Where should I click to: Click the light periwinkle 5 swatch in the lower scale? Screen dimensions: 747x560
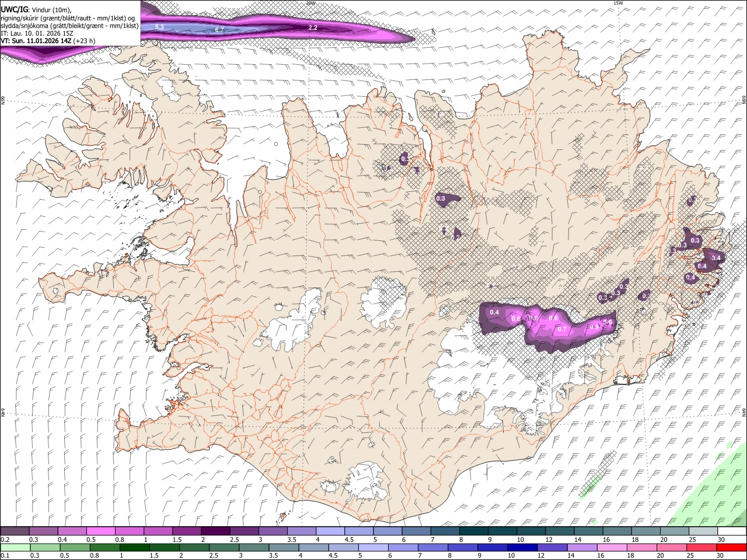(x=374, y=548)
